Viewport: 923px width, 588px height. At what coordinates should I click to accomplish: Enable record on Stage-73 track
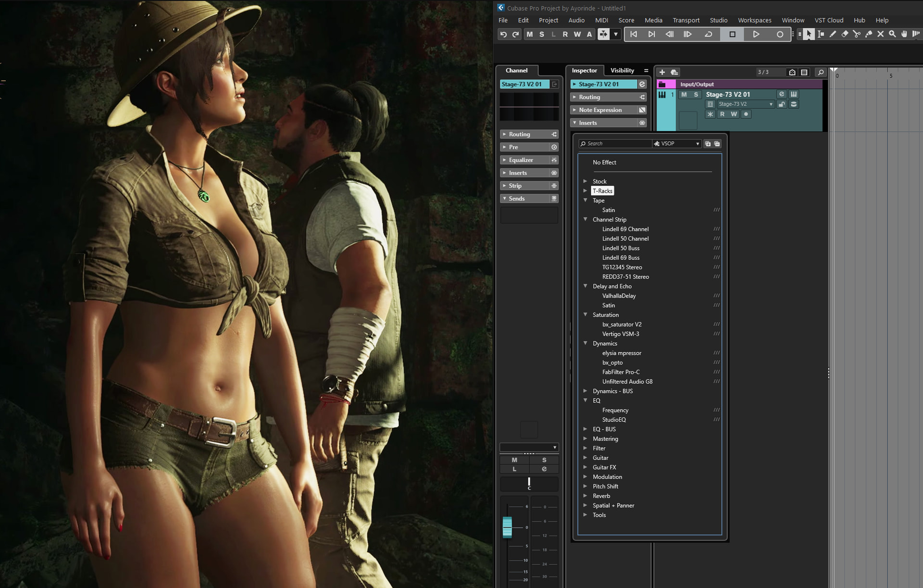tap(746, 114)
